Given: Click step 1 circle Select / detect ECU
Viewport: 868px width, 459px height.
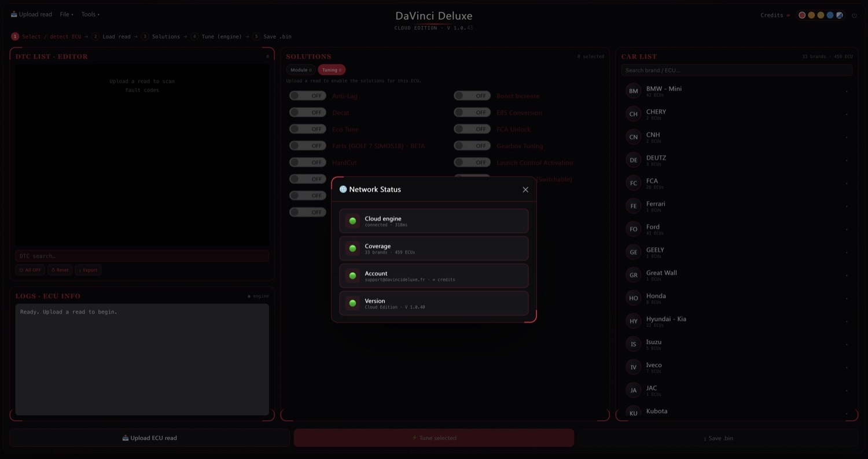Looking at the screenshot, I should click(x=15, y=36).
